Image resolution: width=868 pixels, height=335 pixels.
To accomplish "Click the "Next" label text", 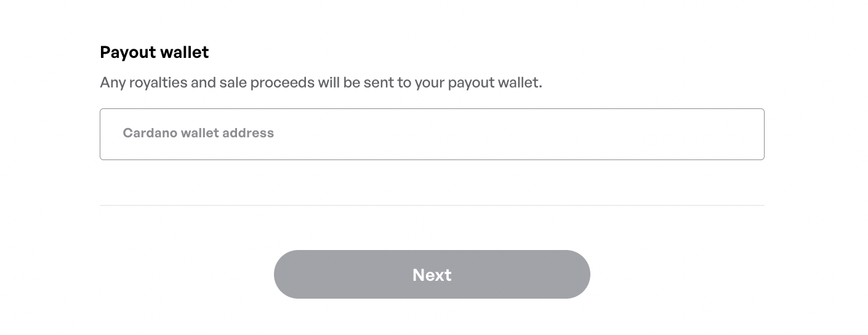I will (x=432, y=275).
